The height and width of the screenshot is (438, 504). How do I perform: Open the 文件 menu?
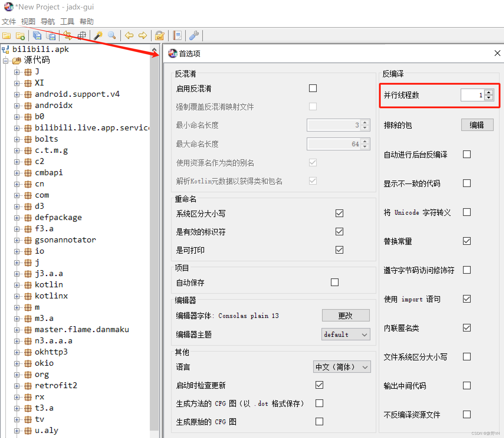[9, 22]
